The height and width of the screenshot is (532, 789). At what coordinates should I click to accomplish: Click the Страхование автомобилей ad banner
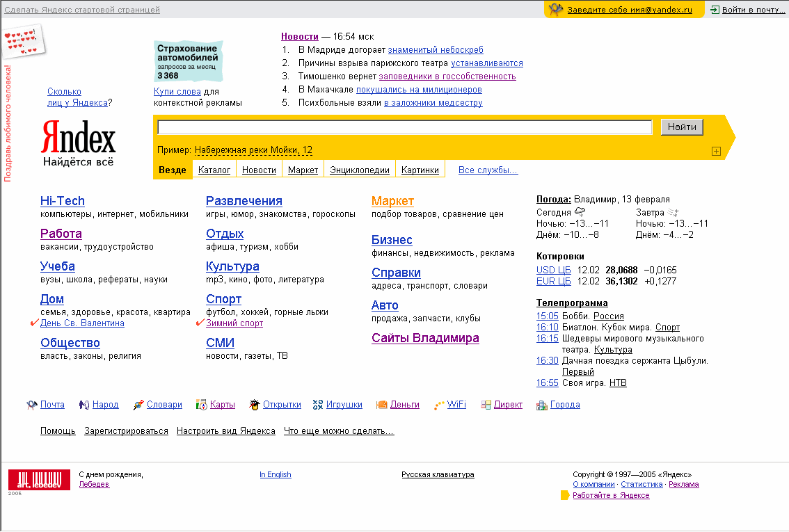point(188,61)
